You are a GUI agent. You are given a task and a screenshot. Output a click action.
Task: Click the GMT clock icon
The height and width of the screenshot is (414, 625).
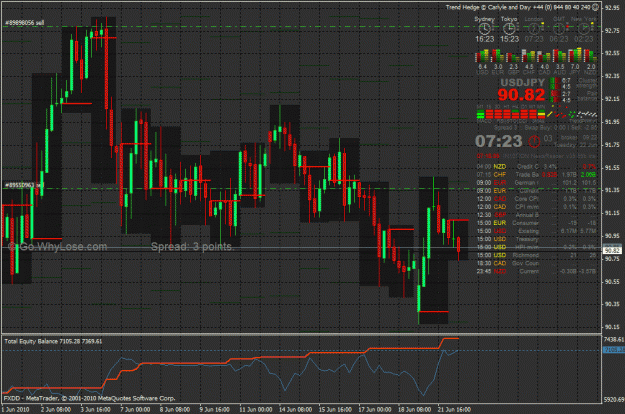[558, 29]
